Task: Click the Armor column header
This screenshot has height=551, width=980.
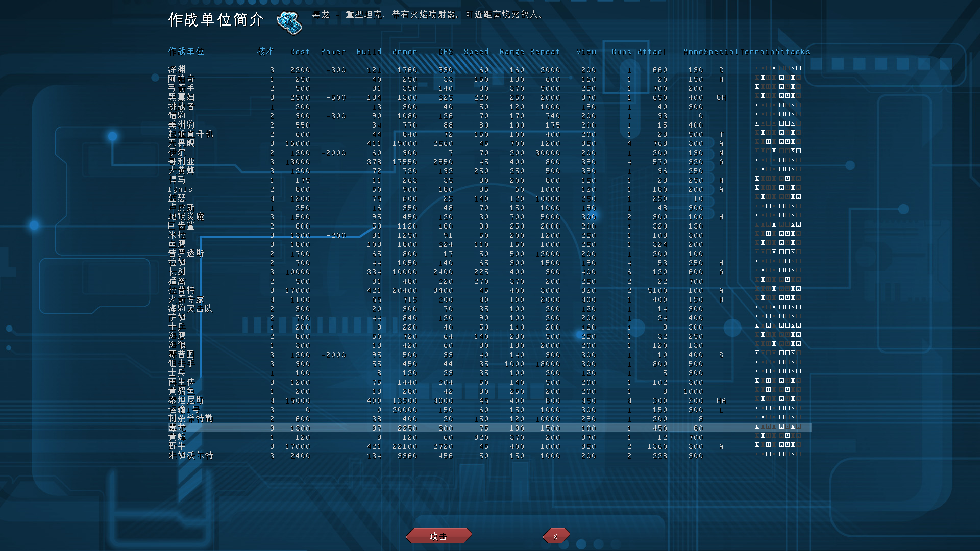Action: (405, 52)
